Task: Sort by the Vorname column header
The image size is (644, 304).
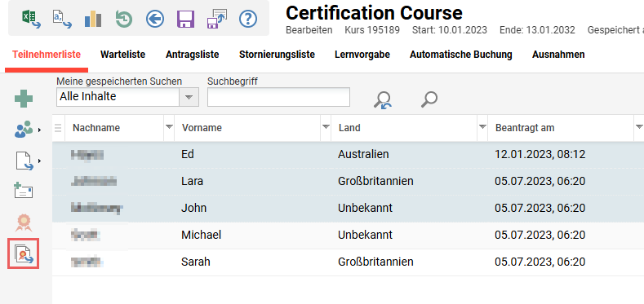Action: (x=202, y=128)
